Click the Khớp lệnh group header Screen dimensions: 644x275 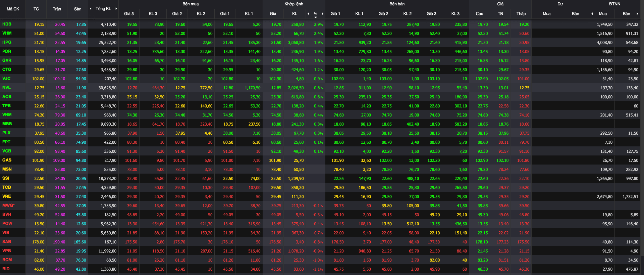click(294, 4)
